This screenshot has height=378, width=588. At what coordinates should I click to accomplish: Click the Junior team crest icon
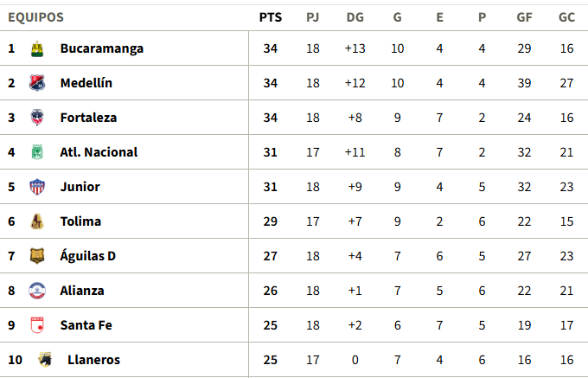(x=37, y=187)
